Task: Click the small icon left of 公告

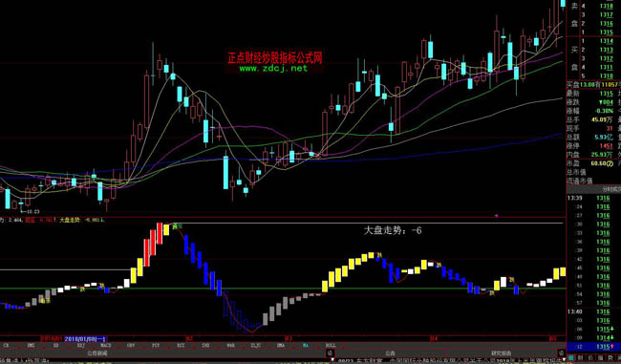Action: (330, 353)
